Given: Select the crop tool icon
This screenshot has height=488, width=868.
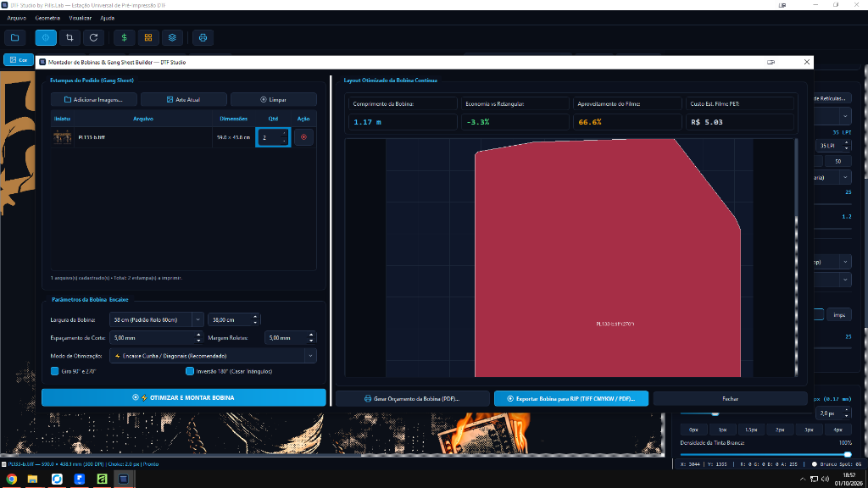Looking at the screenshot, I should click(x=70, y=37).
